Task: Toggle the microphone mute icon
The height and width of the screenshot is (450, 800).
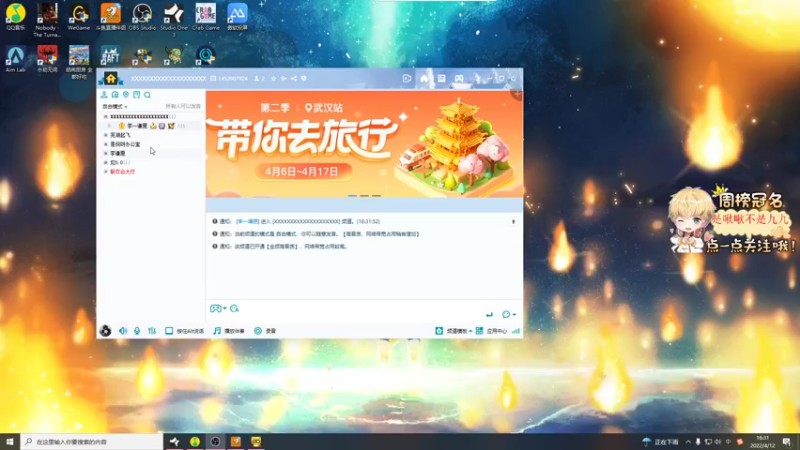Action: click(x=137, y=331)
